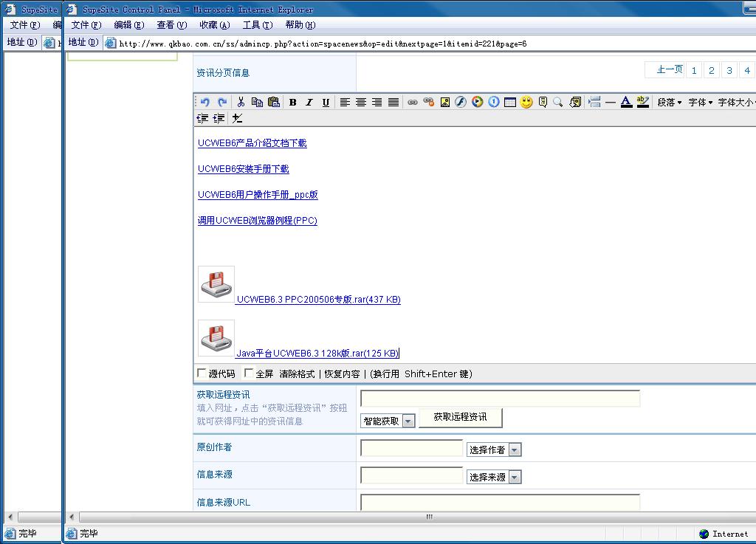Justify the text
The height and width of the screenshot is (544, 756).
[394, 102]
